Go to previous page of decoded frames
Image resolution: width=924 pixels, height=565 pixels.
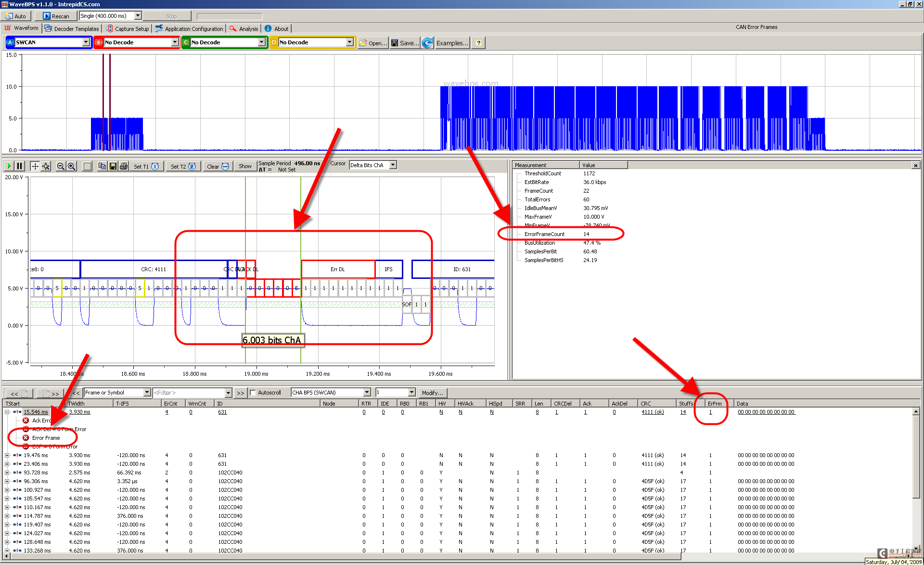pos(18,393)
